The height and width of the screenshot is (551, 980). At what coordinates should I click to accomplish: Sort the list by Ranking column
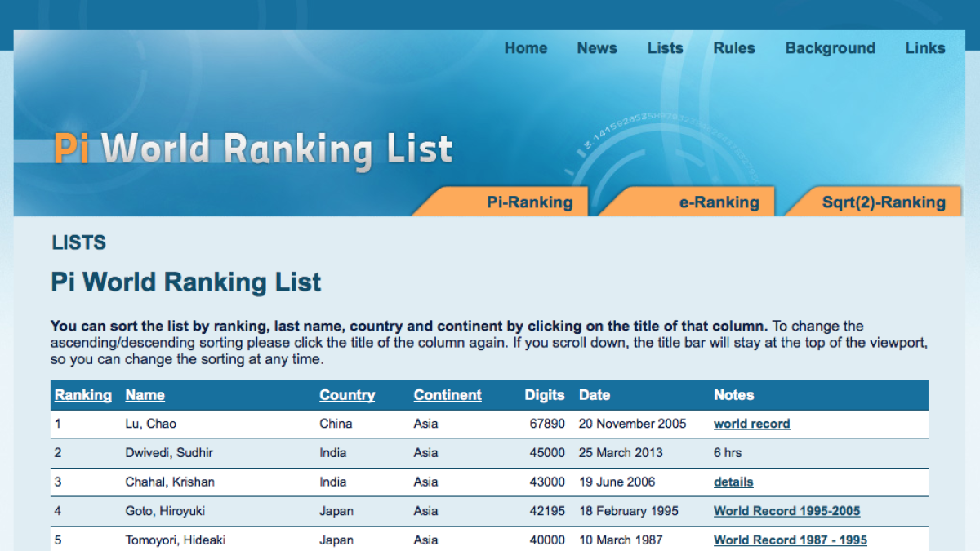pyautogui.click(x=82, y=395)
